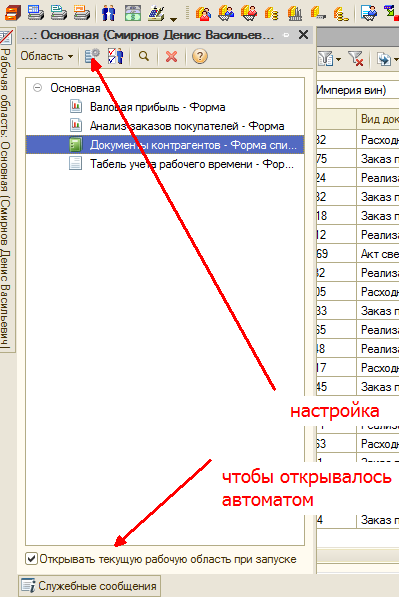This screenshot has height=597, width=399.
Task: Click the two blue people icon
Action: coord(108,13)
